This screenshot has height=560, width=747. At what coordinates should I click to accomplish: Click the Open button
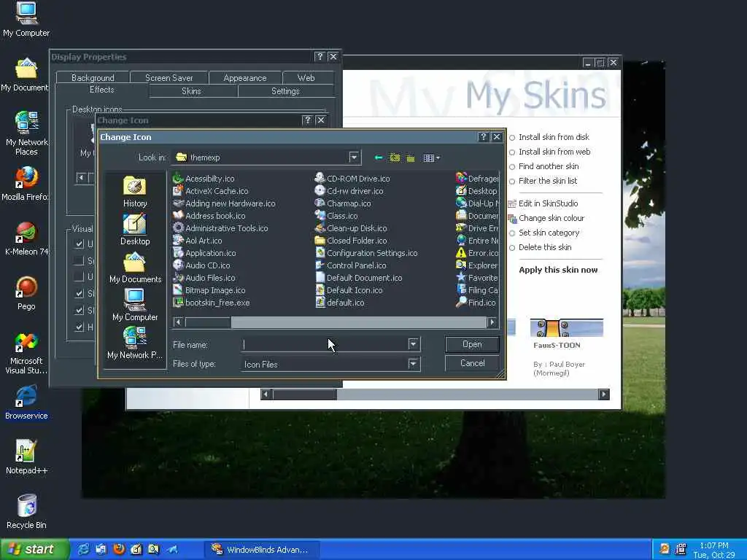click(x=472, y=344)
